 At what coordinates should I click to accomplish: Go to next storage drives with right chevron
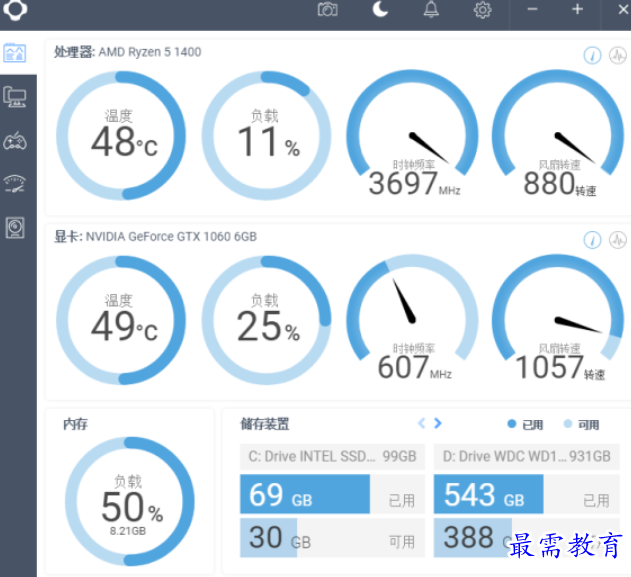click(438, 423)
